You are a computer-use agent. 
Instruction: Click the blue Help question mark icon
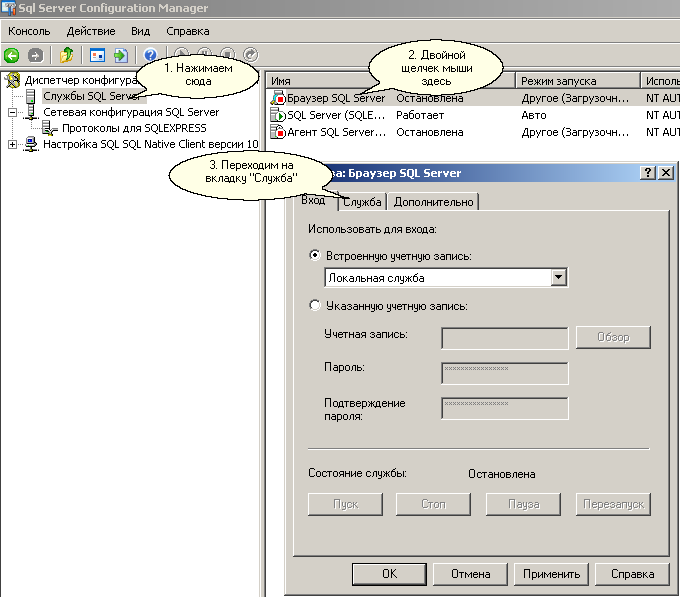tap(150, 56)
